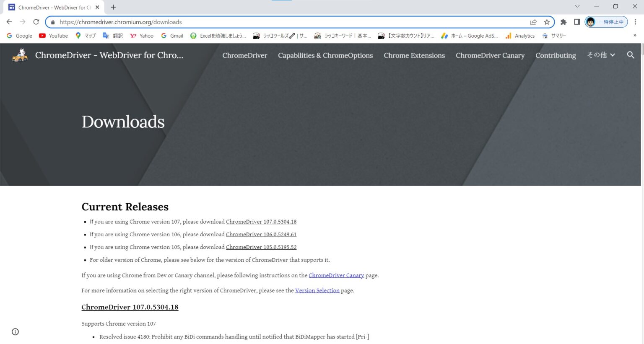Open the ChromeDriver Canary page link

click(x=336, y=275)
